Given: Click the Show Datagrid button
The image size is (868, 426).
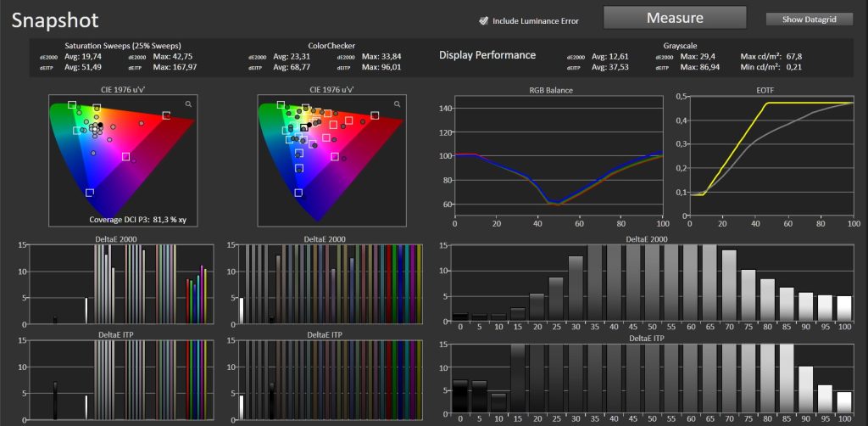Looking at the screenshot, I should pos(809,19).
